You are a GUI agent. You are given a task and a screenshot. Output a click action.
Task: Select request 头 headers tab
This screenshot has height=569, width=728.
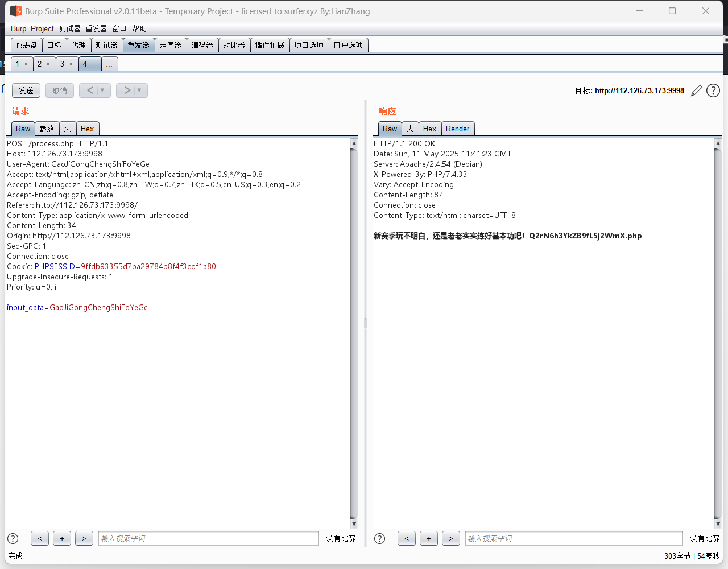(x=68, y=129)
